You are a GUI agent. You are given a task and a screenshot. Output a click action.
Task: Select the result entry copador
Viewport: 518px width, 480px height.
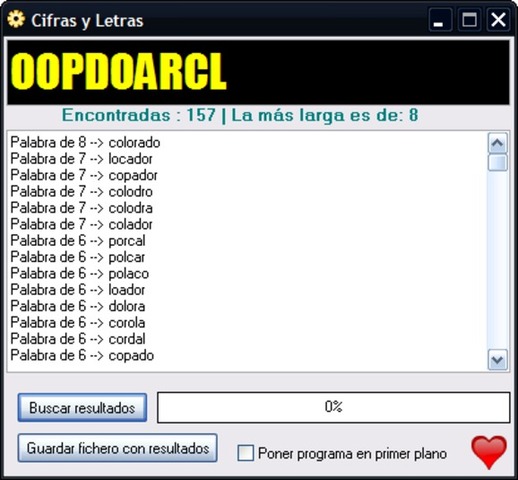[84, 175]
